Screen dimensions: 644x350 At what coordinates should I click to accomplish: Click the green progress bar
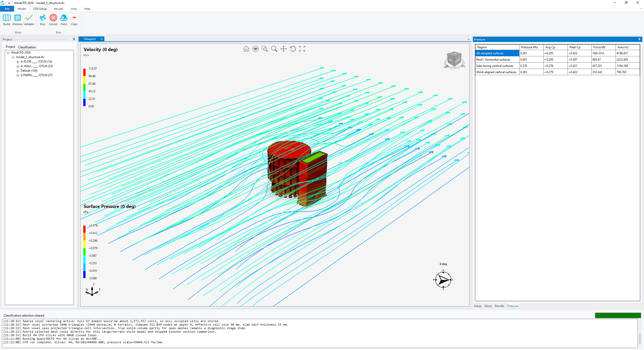[618, 315]
